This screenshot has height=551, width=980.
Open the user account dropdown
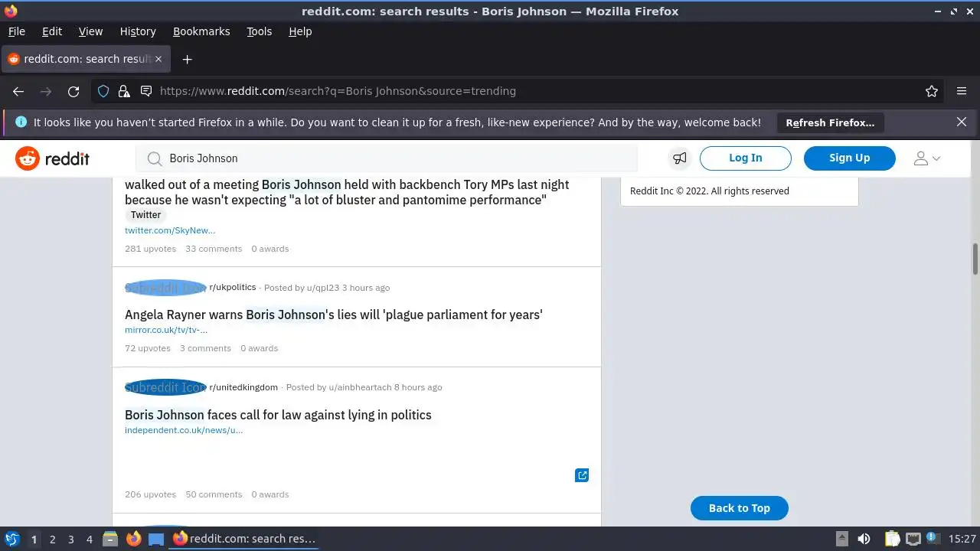(x=927, y=158)
